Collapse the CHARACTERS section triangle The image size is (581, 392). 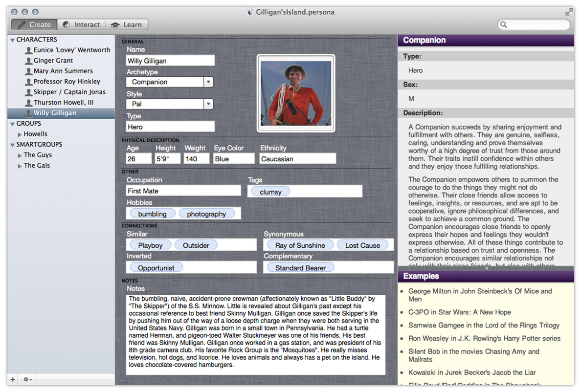(12, 40)
